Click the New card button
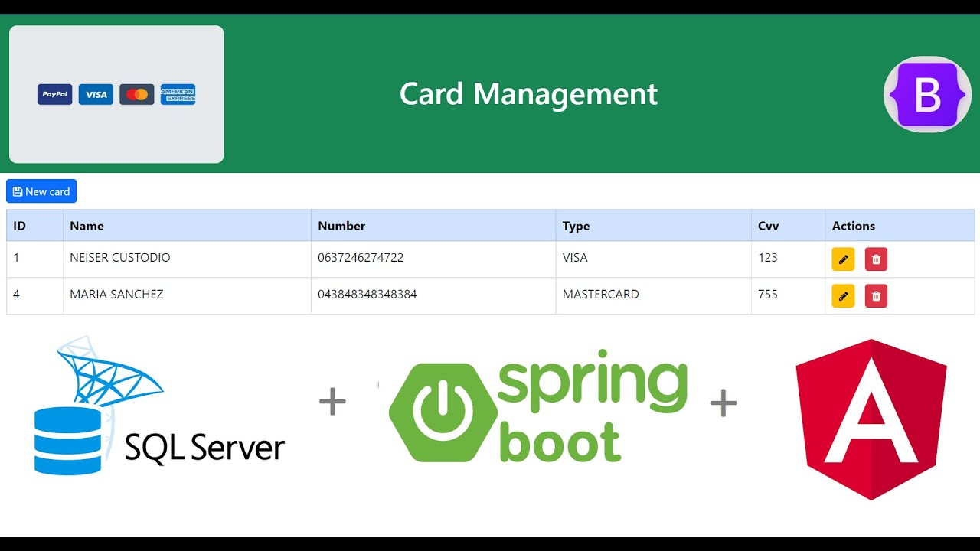980x551 pixels. click(41, 191)
